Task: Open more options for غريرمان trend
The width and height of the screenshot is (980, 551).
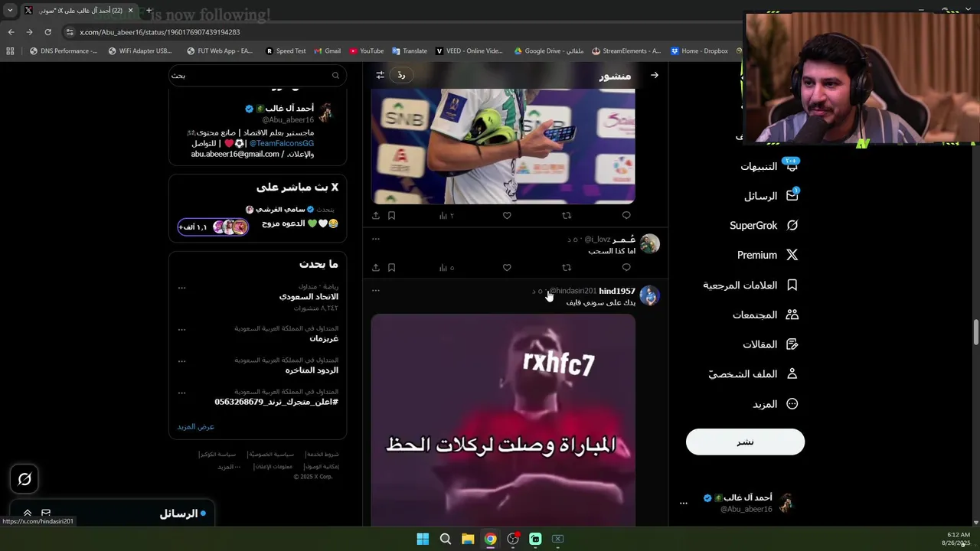Action: (181, 330)
